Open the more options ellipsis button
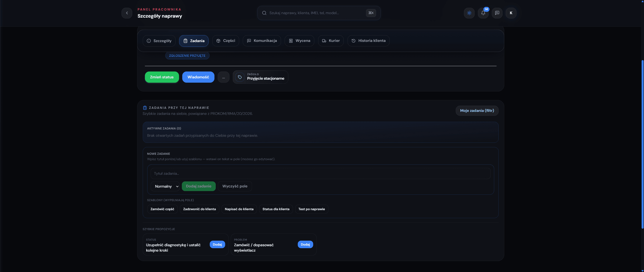This screenshot has height=272, width=644. point(223,77)
